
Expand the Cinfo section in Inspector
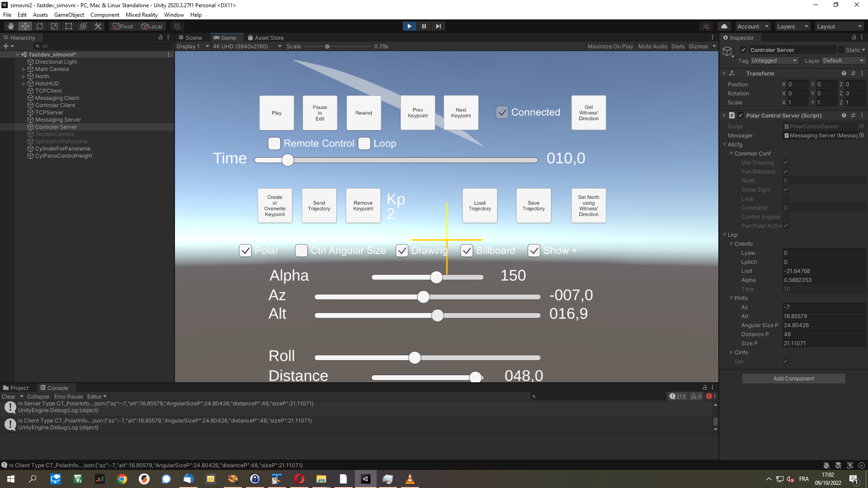tap(731, 352)
